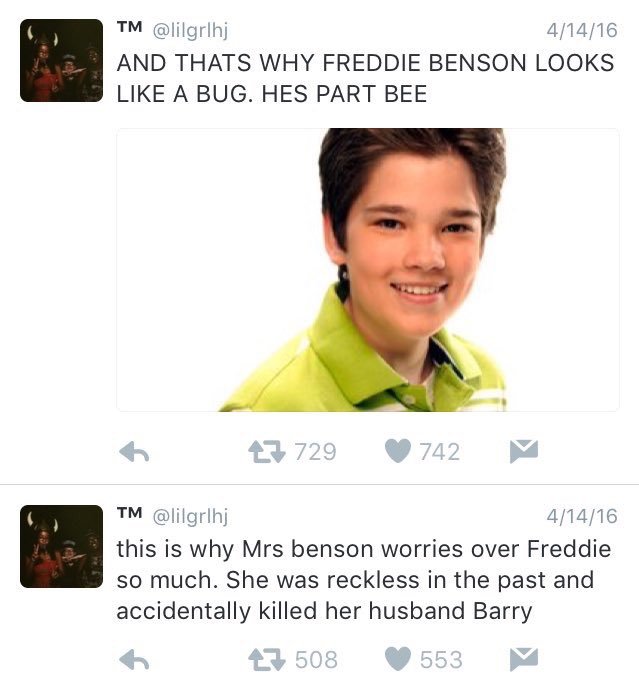Open the second tweet's profile avatar
The height and width of the screenshot is (685, 639).
click(62, 546)
